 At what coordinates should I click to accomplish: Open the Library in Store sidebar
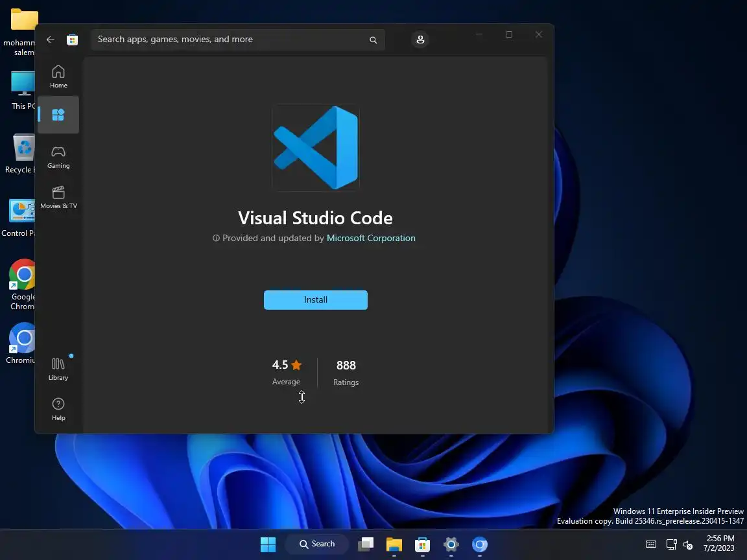pyautogui.click(x=58, y=369)
